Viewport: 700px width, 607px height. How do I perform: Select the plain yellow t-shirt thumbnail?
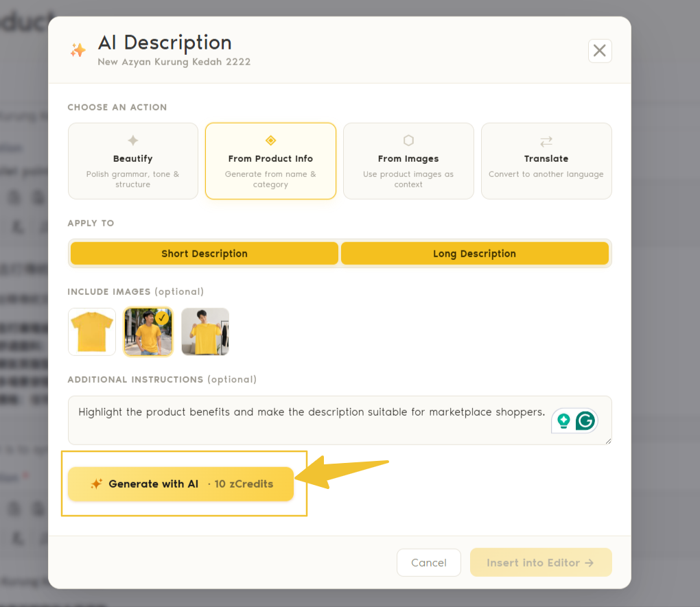(92, 331)
